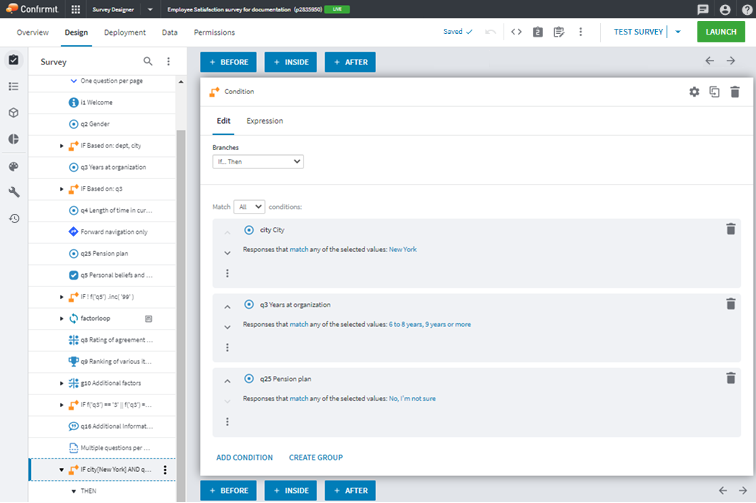This screenshot has height=503, width=756.
Task: Open options menu for city condition
Action: pos(227,273)
